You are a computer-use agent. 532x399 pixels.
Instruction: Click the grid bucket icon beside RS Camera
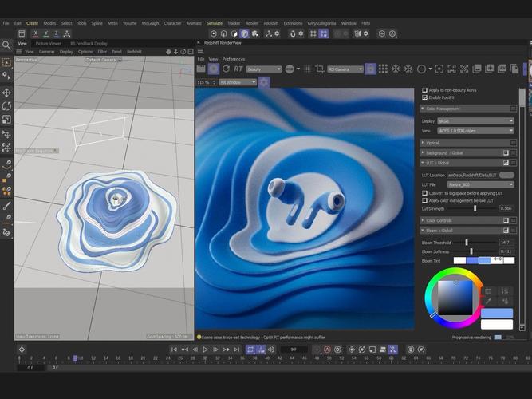(383, 69)
